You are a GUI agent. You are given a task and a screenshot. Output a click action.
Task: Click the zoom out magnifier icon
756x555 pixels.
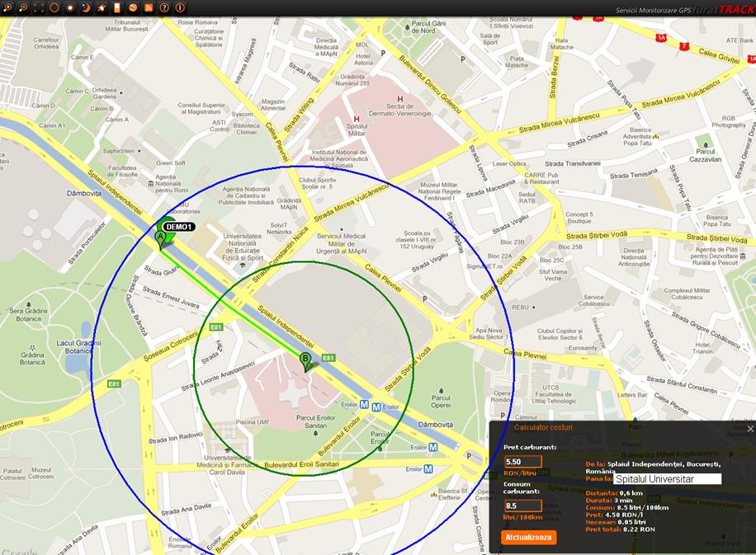(23, 7)
